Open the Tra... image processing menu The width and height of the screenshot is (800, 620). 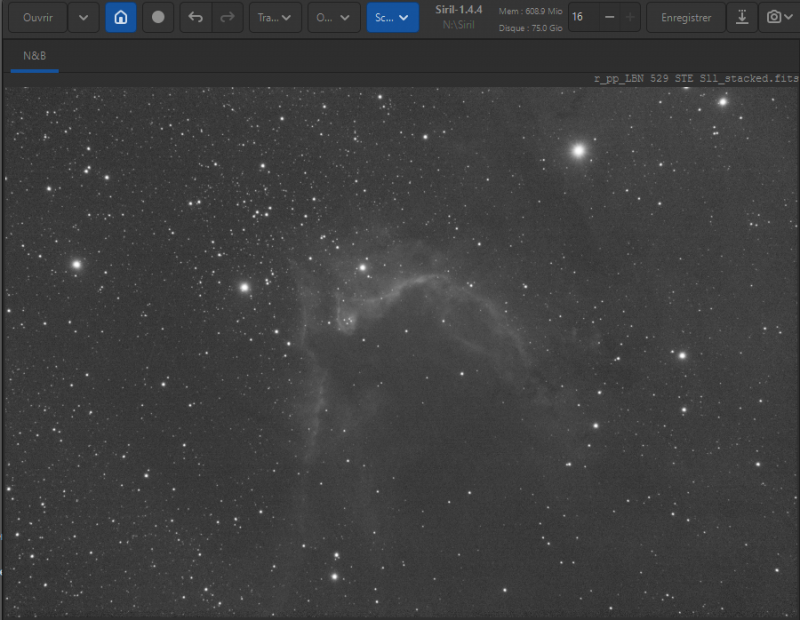point(275,17)
